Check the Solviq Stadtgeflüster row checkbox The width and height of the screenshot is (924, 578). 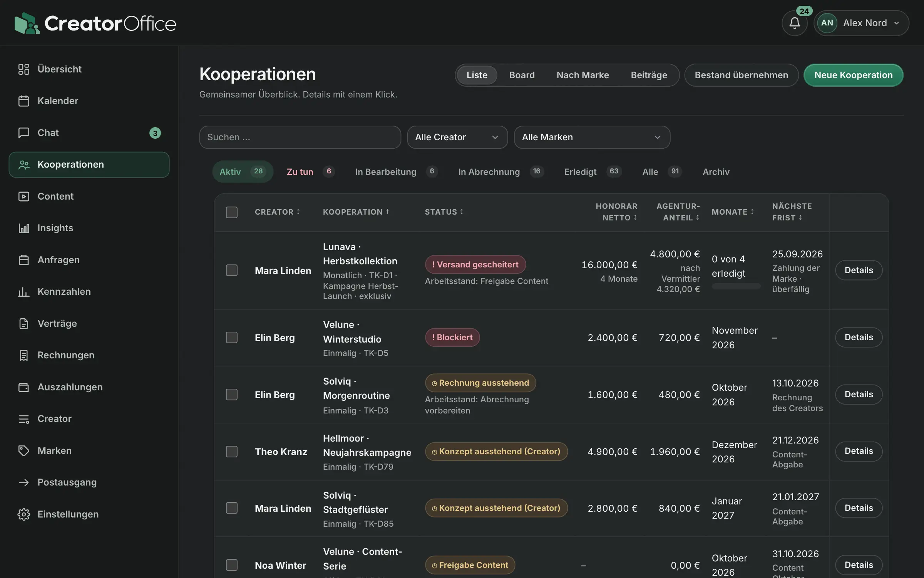pos(232,508)
